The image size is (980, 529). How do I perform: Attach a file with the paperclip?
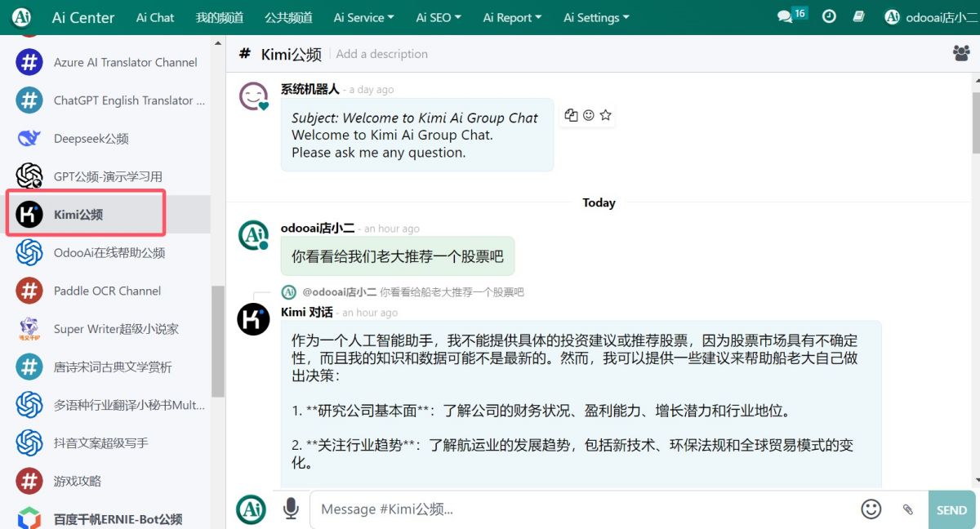(907, 509)
